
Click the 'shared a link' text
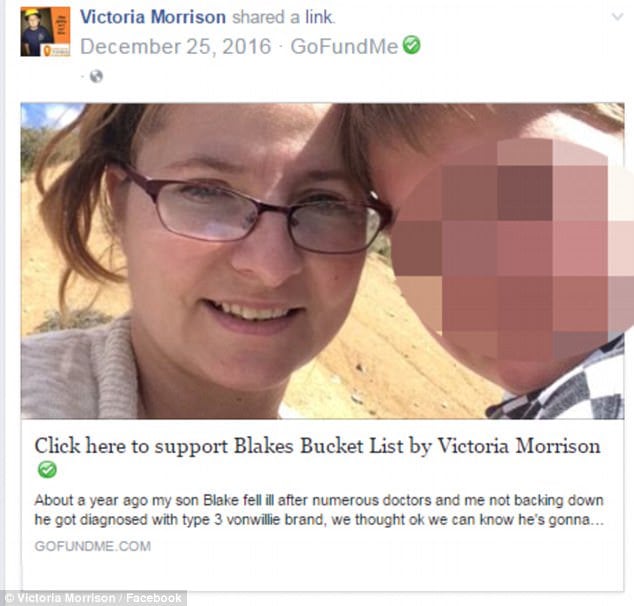click(283, 17)
